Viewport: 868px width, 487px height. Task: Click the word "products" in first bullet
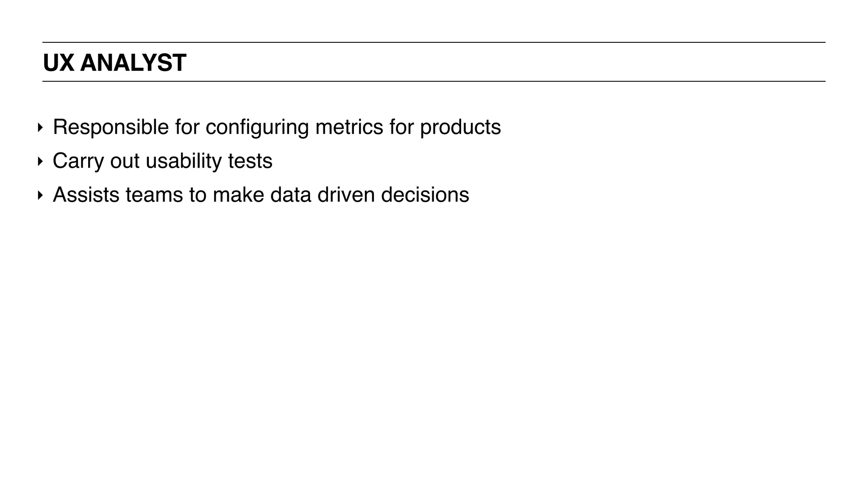[x=460, y=127]
